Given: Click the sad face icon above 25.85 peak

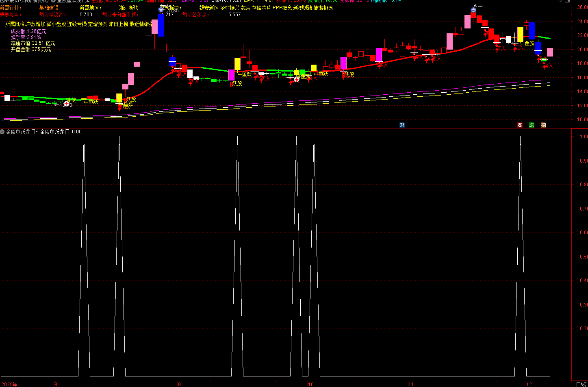Looking at the screenshot, I should (x=161, y=9).
